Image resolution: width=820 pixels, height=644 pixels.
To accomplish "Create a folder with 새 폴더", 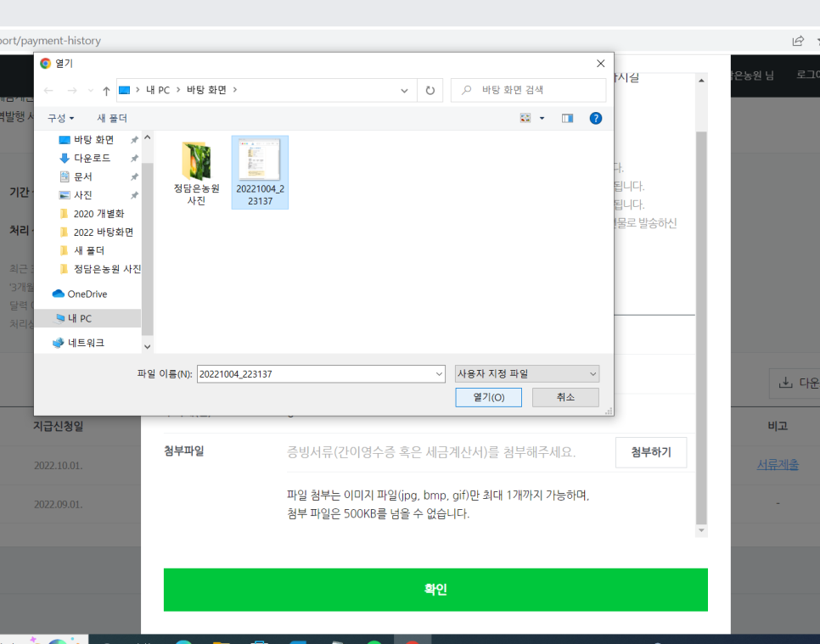I will [112, 118].
